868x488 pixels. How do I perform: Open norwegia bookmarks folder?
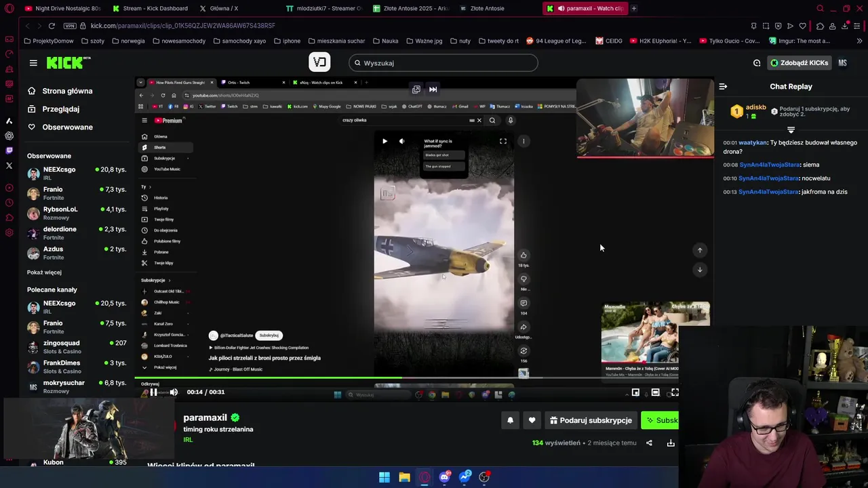(127, 41)
